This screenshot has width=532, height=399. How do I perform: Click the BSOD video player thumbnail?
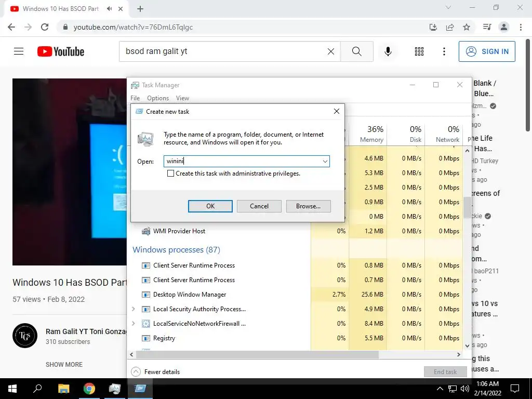coord(70,172)
